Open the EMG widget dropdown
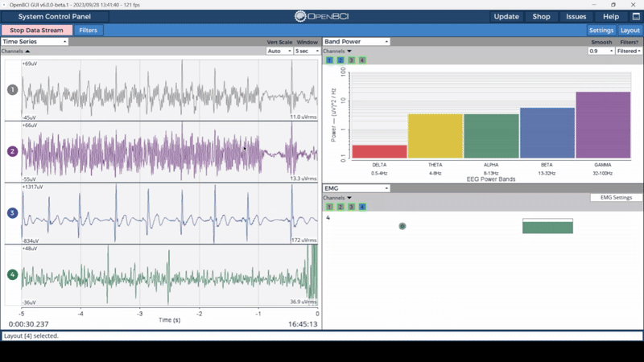The width and height of the screenshot is (644, 362). tap(356, 188)
